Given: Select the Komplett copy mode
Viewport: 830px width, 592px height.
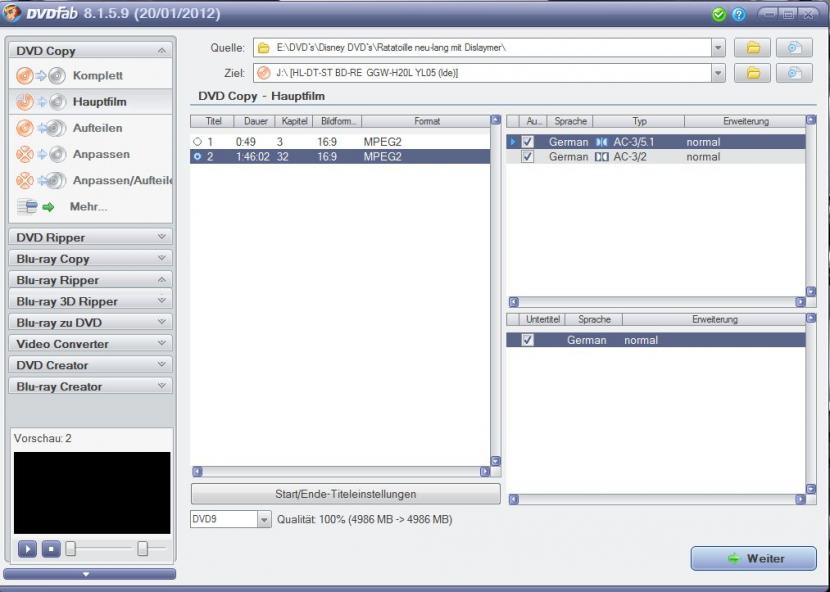Looking at the screenshot, I should [x=91, y=75].
